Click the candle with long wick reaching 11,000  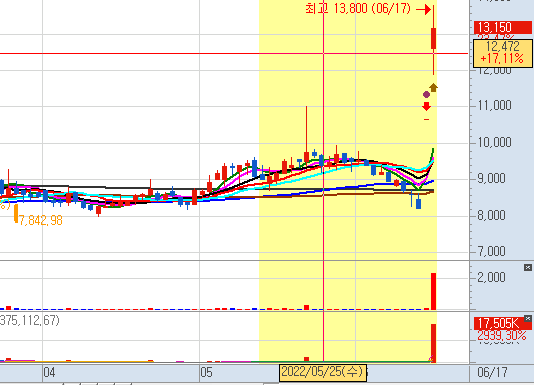pyautogui.click(x=307, y=135)
